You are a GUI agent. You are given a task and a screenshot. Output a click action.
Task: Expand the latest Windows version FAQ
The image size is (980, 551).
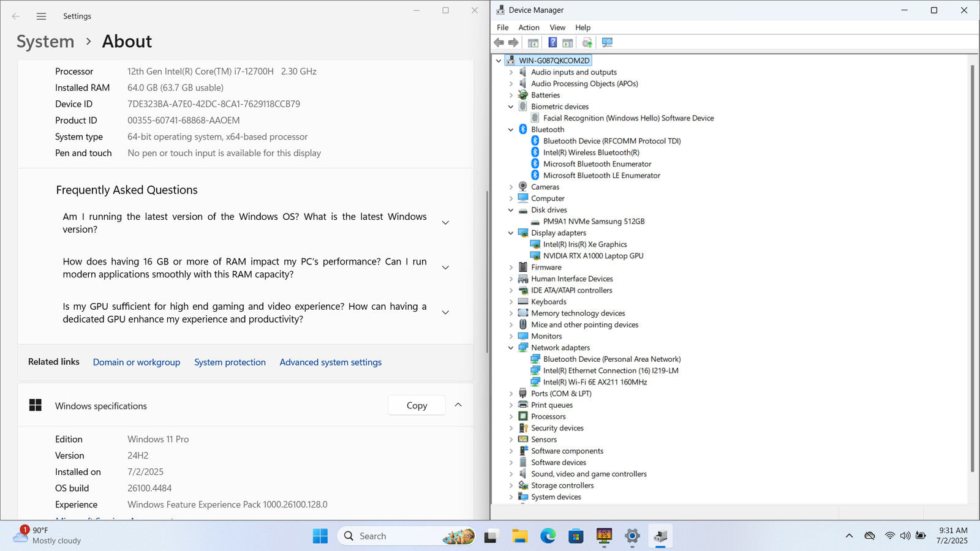[x=445, y=223]
